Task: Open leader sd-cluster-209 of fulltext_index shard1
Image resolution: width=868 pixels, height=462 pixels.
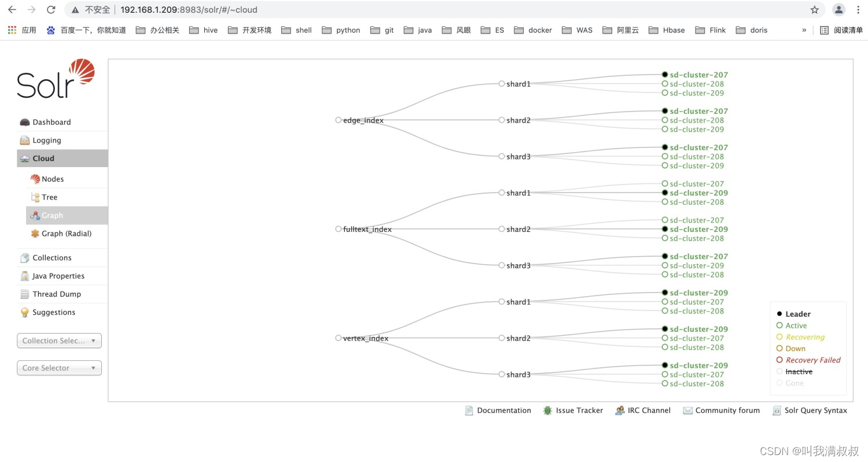Action: coord(695,193)
